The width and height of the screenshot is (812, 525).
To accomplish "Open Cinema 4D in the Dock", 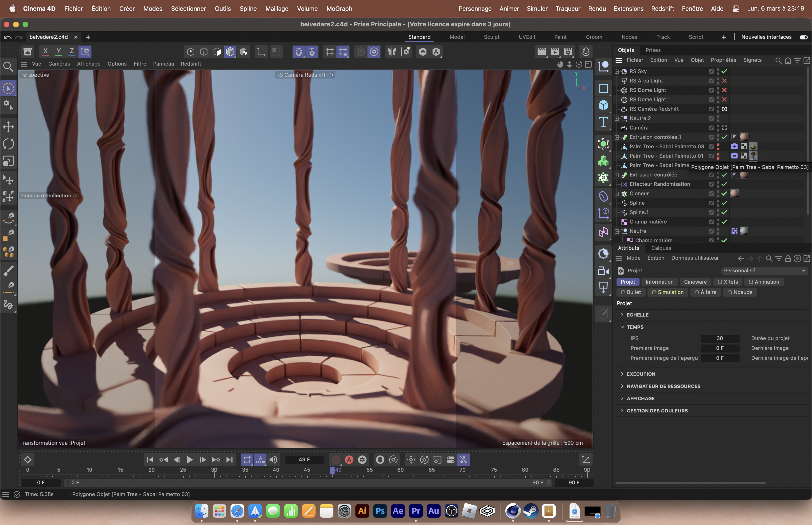I will coord(513,511).
